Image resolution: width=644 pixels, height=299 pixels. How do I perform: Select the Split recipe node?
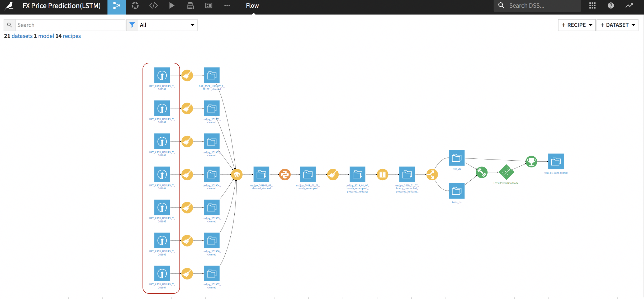pos(432,175)
